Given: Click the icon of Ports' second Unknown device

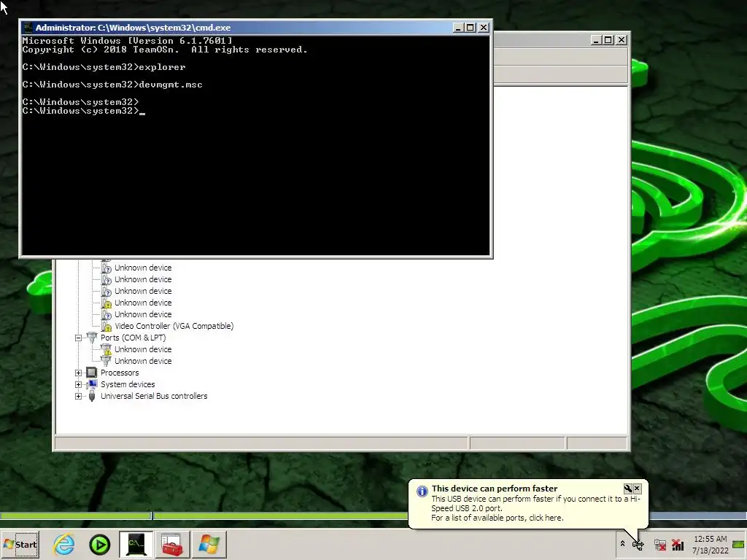Looking at the screenshot, I should point(107,361).
